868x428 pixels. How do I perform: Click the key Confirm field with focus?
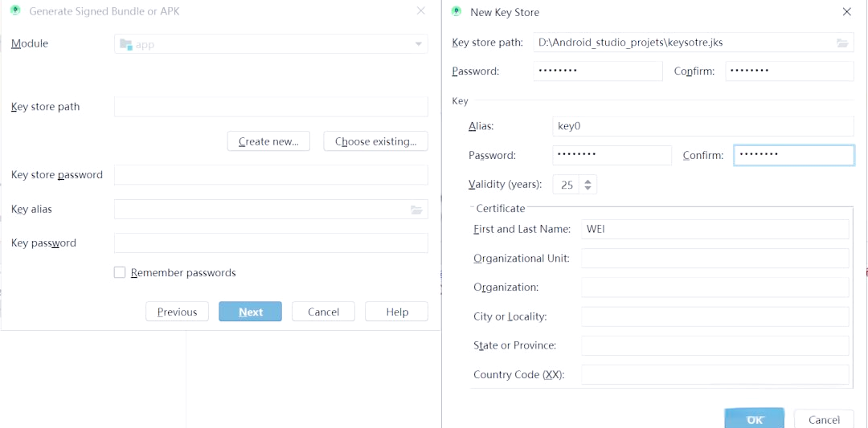tap(794, 156)
